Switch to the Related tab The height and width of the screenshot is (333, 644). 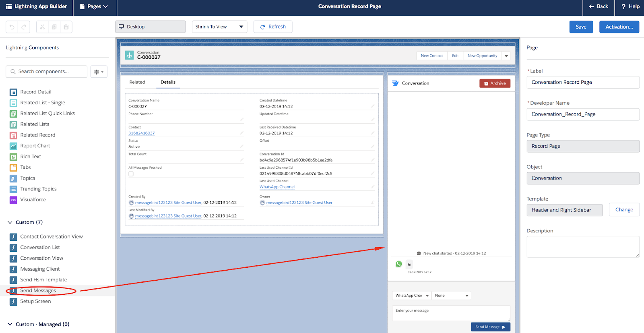(137, 82)
